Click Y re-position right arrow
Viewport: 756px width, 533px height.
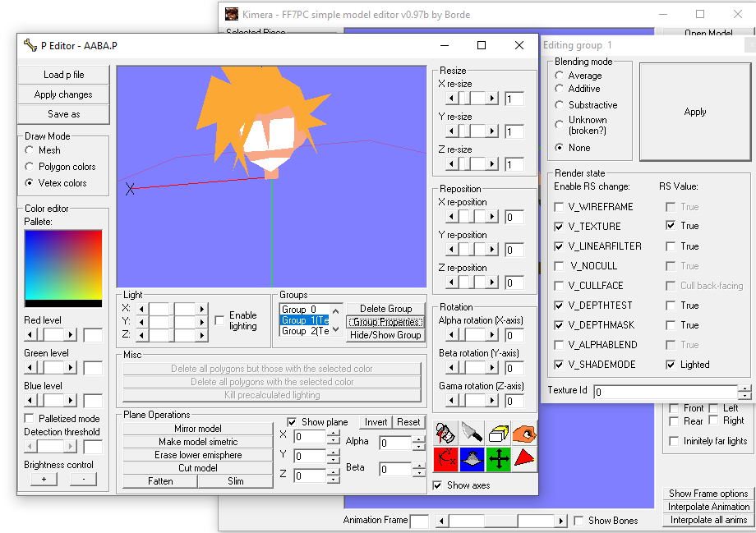coord(491,249)
